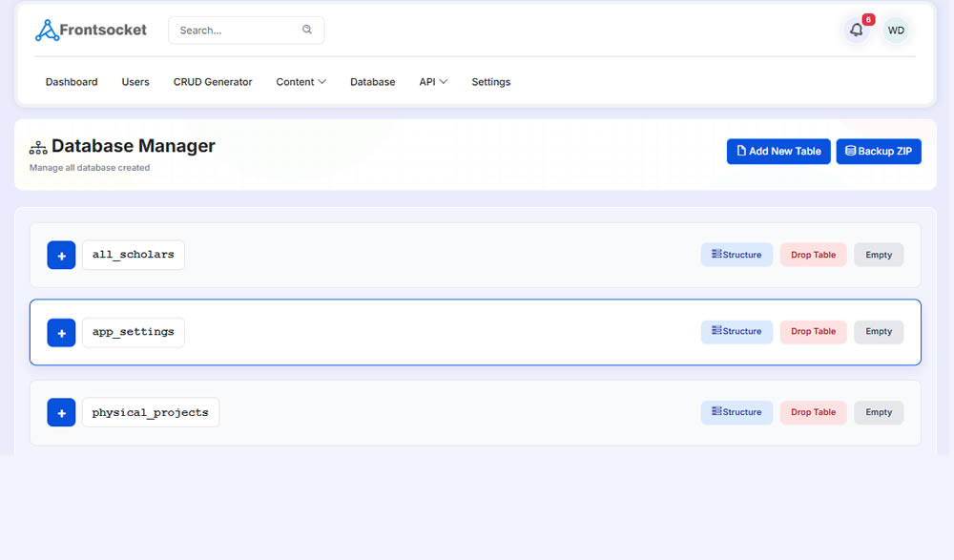Focus the Search input field
954x560 pixels.
237,31
